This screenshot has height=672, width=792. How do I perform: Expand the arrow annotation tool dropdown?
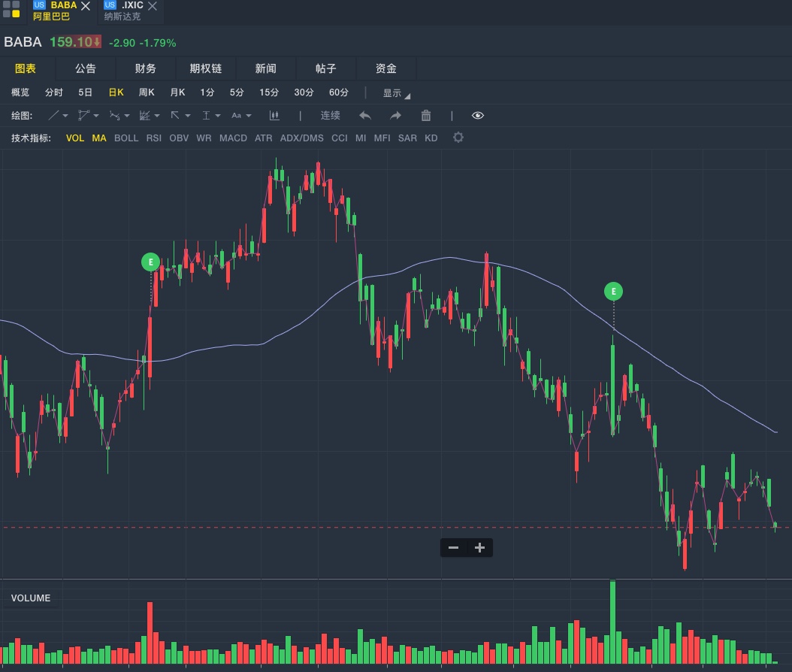point(186,116)
